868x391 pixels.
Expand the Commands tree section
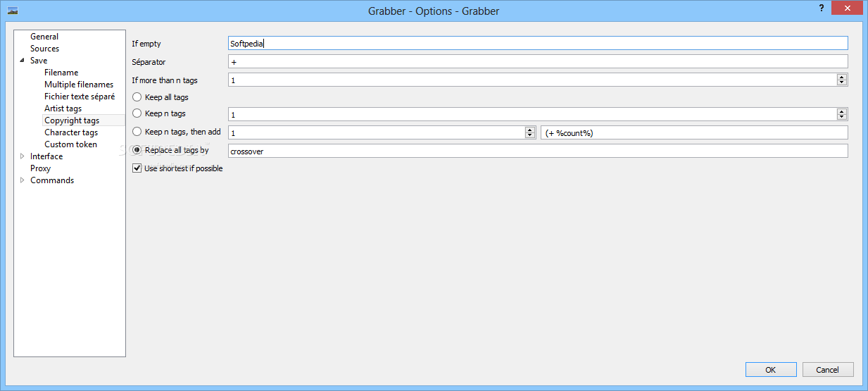[23, 180]
